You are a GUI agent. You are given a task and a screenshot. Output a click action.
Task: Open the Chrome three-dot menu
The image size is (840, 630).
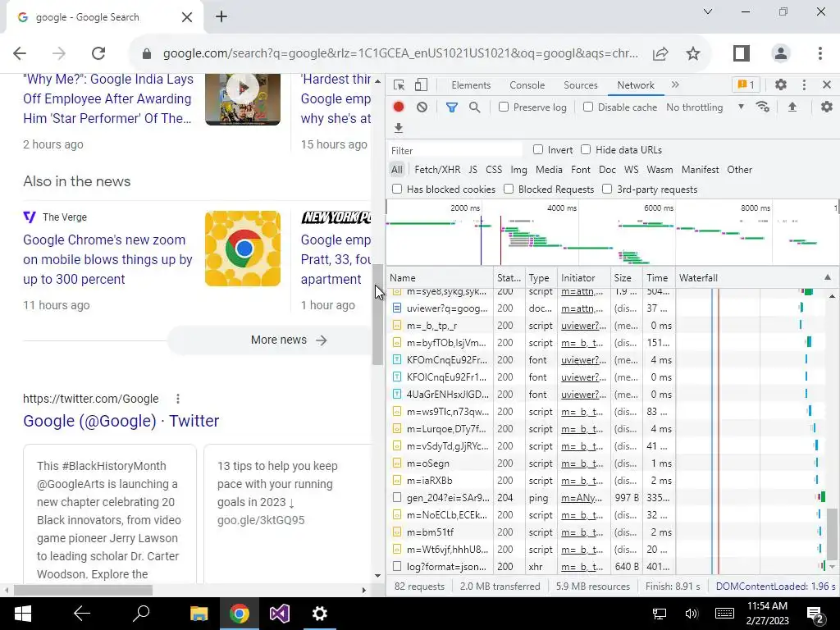point(820,53)
